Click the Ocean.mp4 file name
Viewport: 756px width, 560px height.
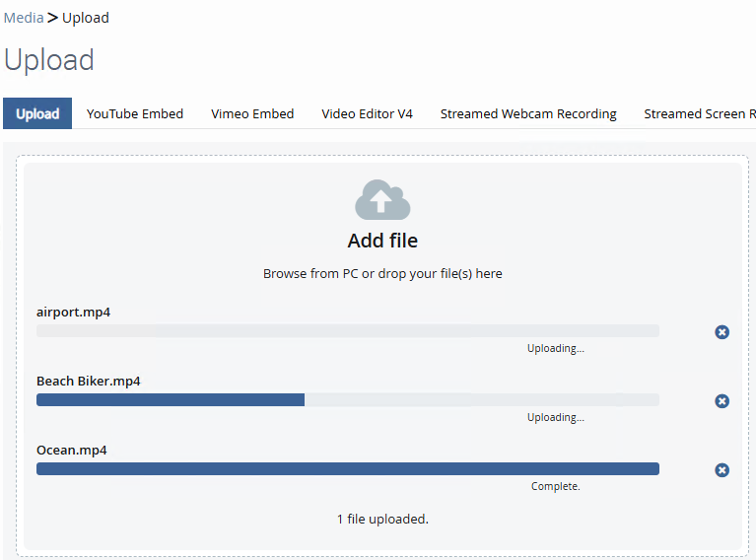click(x=72, y=451)
